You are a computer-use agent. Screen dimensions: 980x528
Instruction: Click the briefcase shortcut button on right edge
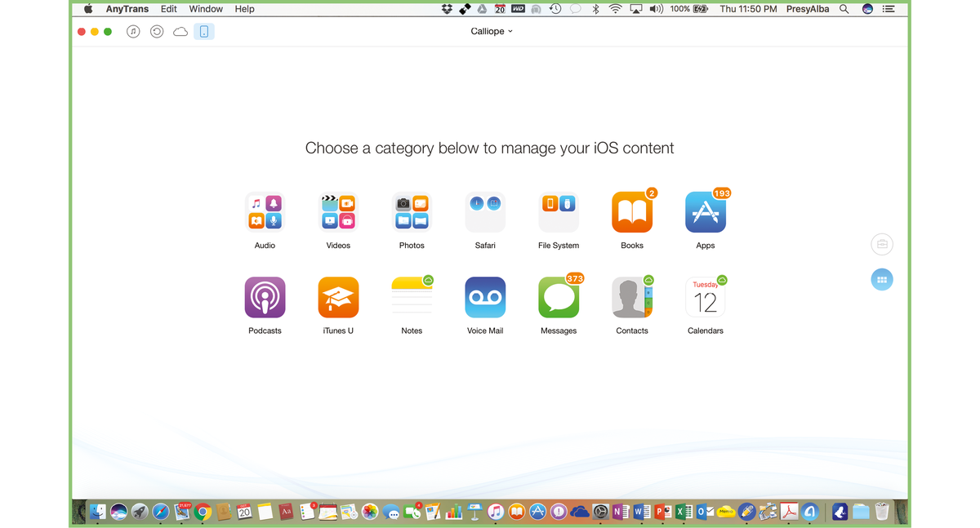[x=882, y=244]
